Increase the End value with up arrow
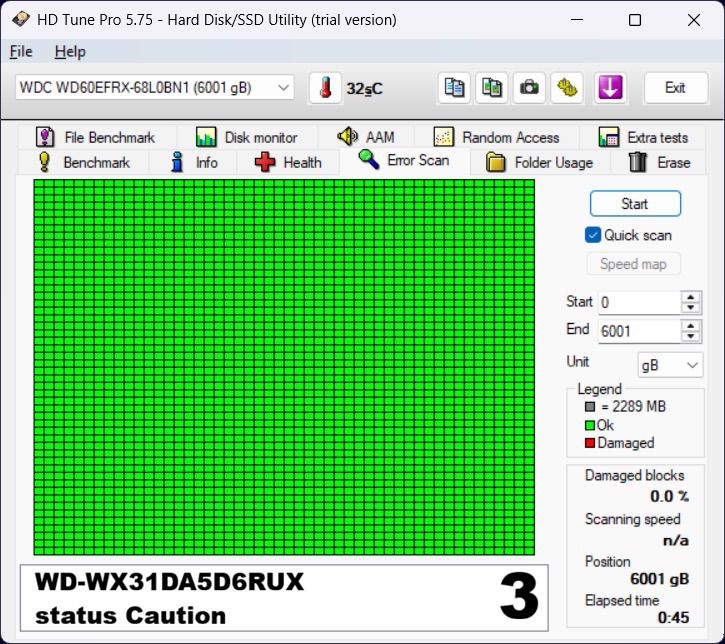Image resolution: width=725 pixels, height=644 pixels. (x=691, y=325)
